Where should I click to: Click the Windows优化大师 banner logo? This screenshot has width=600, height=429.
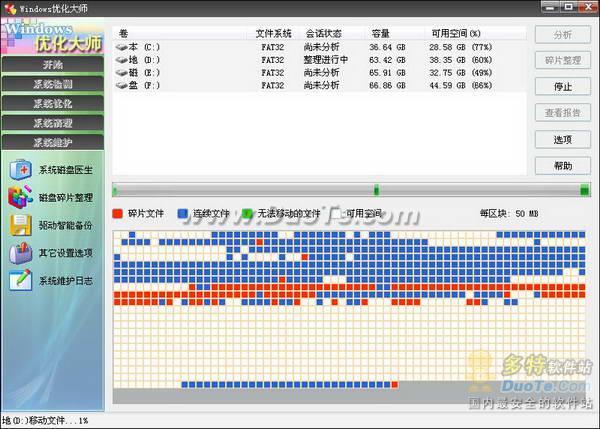[53, 36]
